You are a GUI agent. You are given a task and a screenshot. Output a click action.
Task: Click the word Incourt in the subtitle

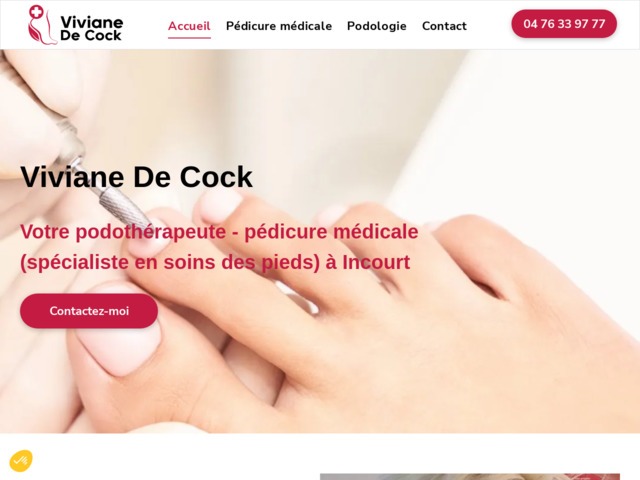pyautogui.click(x=376, y=262)
